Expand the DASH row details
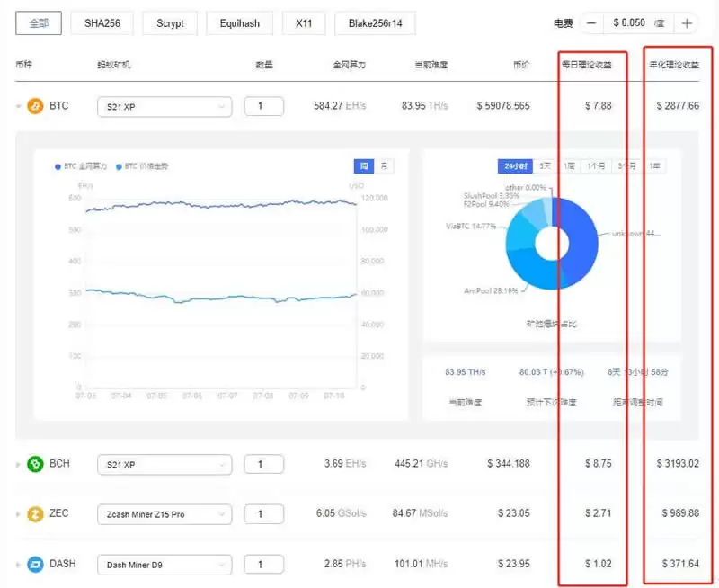 pyautogui.click(x=16, y=564)
